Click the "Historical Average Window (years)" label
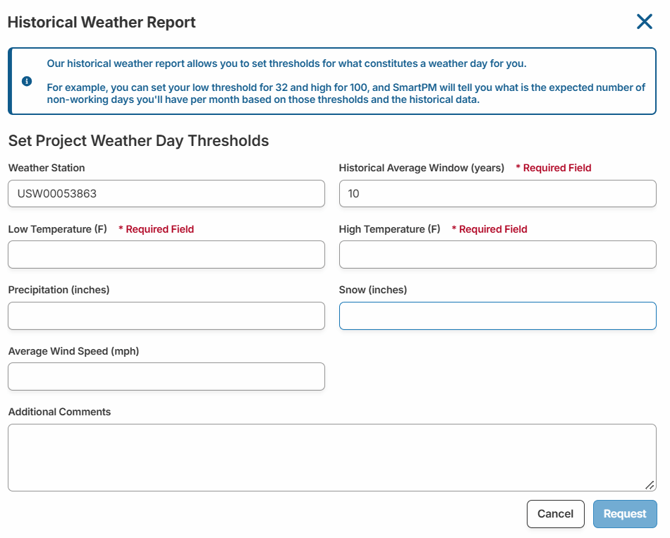Screen dimensions: 670x538 [422, 168]
